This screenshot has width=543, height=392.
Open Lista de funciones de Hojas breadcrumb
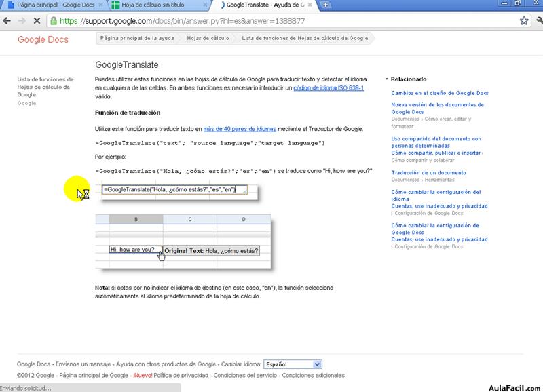[305, 38]
